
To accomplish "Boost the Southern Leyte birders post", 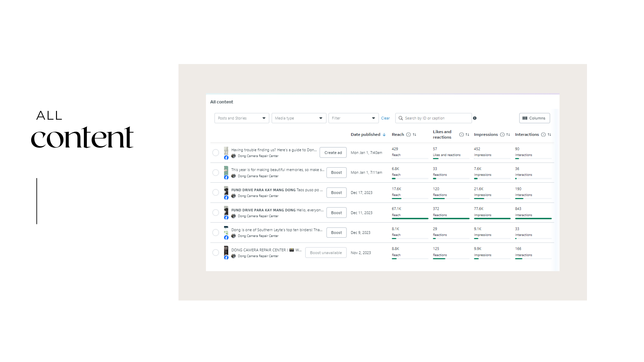I will coord(336,233).
